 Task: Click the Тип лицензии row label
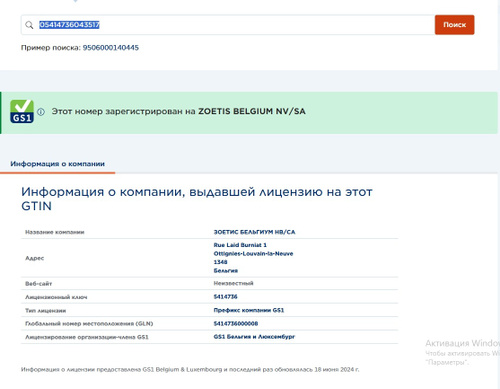tap(45, 311)
